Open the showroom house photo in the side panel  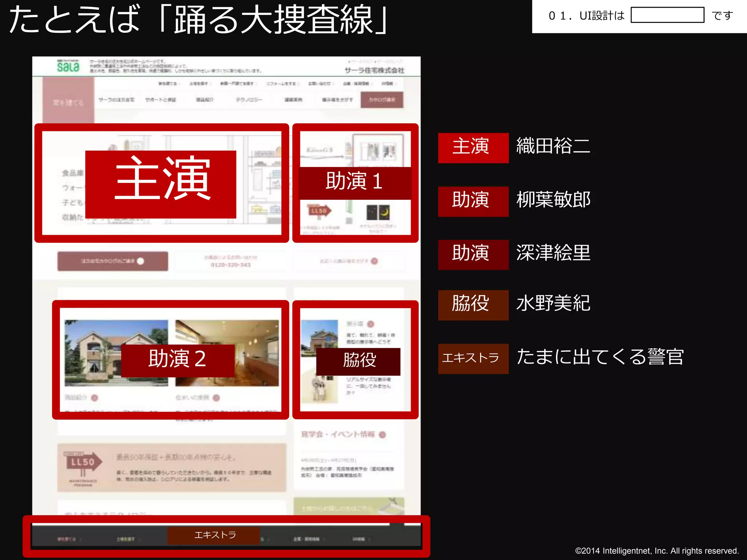320,338
